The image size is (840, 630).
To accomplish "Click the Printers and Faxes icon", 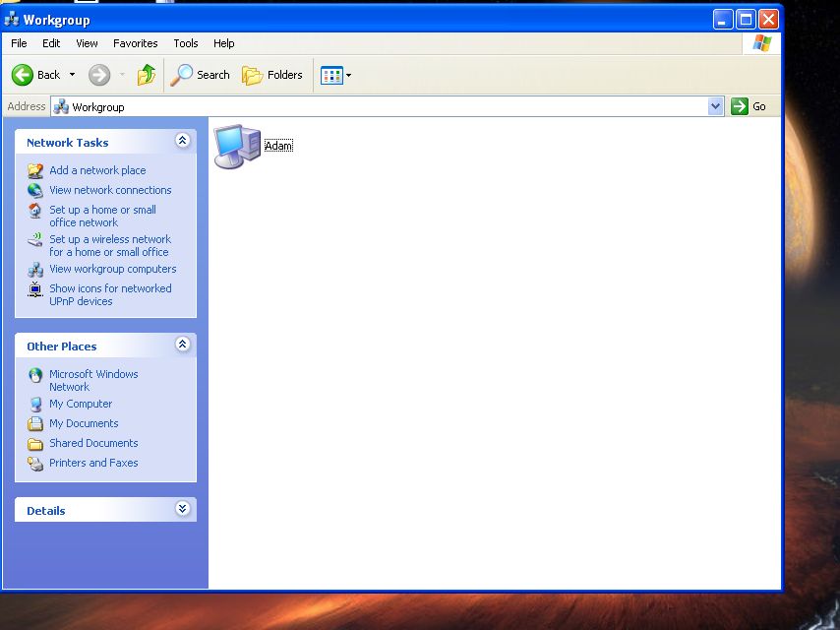I will [35, 464].
